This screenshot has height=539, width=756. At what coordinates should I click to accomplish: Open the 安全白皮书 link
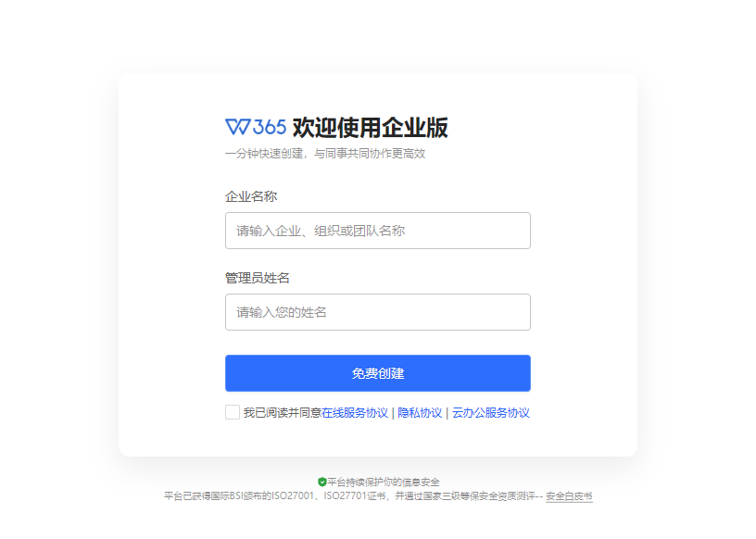tap(569, 496)
